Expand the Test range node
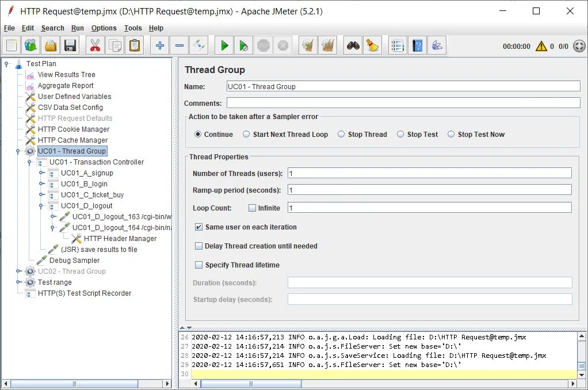This screenshot has height=390, width=588. click(18, 282)
